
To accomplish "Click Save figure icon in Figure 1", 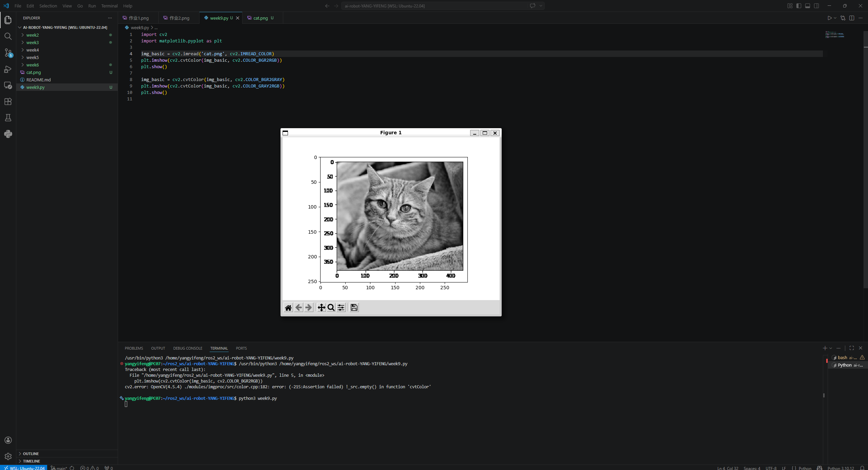I will pyautogui.click(x=354, y=308).
